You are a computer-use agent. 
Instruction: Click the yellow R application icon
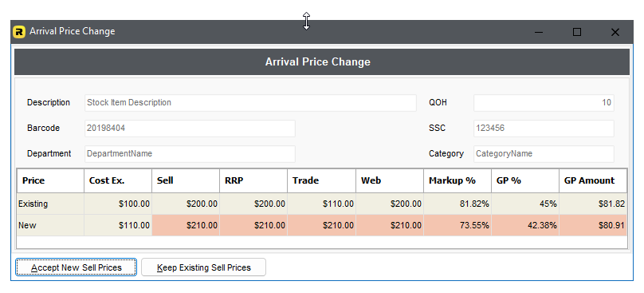pos(19,32)
